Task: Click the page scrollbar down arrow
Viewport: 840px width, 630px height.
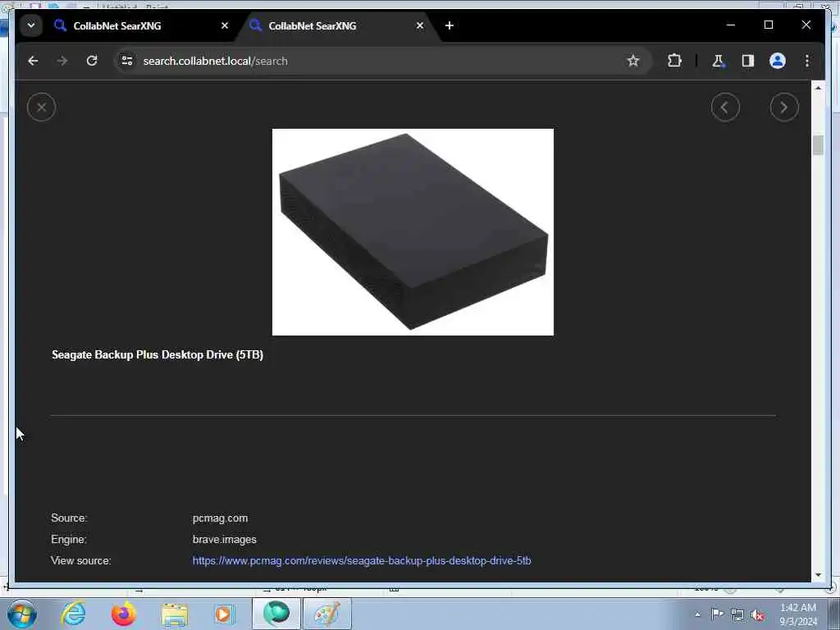Action: (818, 575)
